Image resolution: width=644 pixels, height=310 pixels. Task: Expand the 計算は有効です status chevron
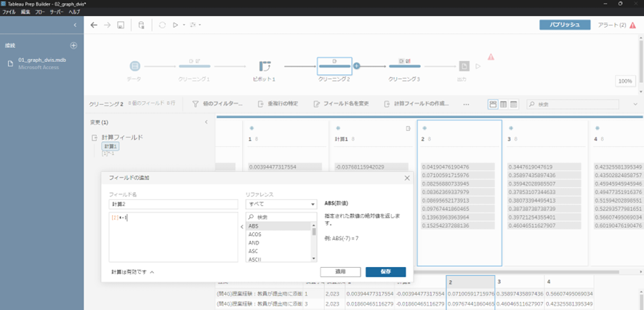pos(152,272)
